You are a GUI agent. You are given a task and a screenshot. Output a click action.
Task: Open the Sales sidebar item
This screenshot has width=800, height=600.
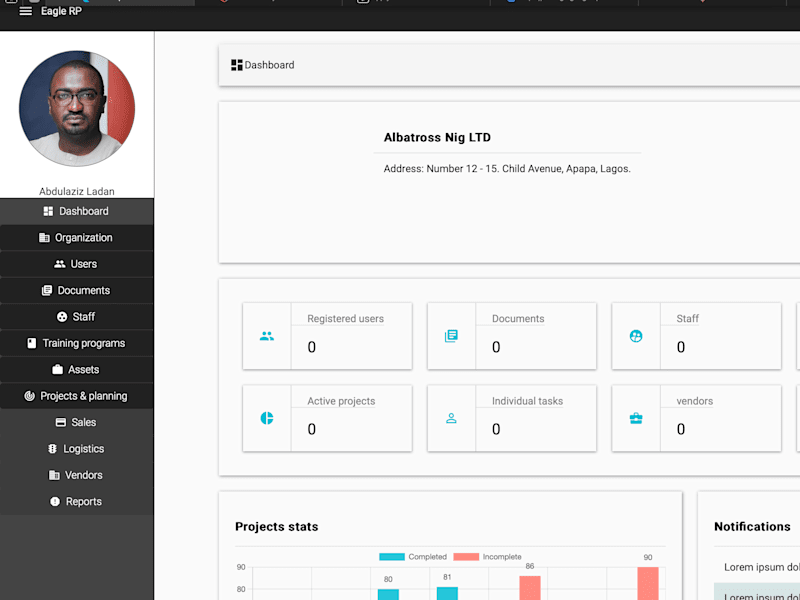point(77,422)
